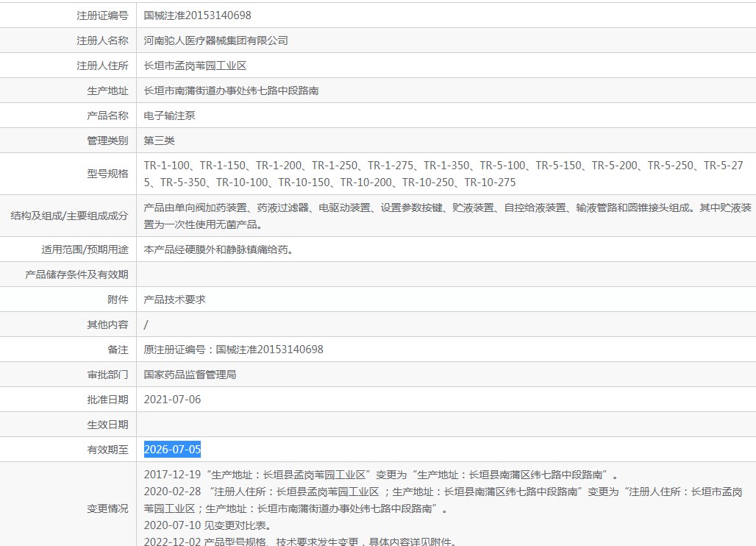Viewport: 756px width, 546px height.
Task: Click model spec TR-1-100 text
Action: click(x=167, y=166)
